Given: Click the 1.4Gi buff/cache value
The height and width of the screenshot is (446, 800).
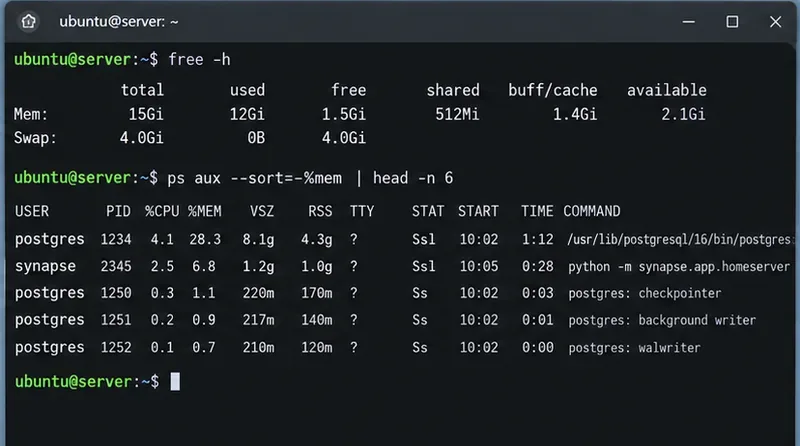Looking at the screenshot, I should (574, 114).
